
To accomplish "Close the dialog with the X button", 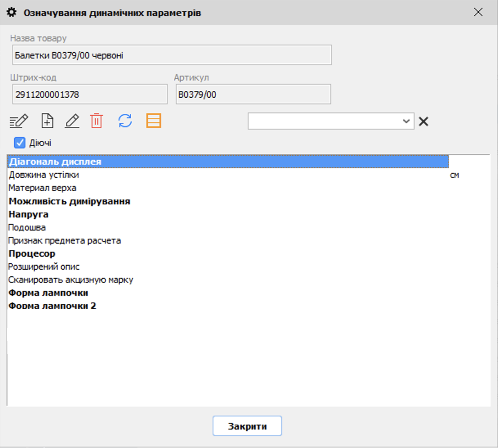I will (478, 12).
